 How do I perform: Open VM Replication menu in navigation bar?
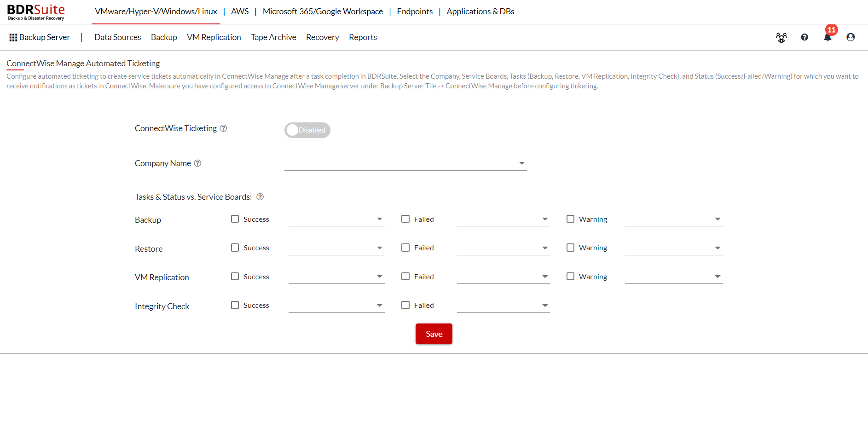pos(214,37)
